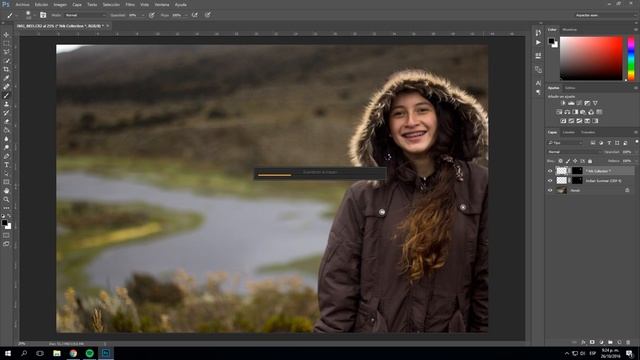Toggle lock position in Layers panel
Image resolution: width=640 pixels, height=360 pixels.
point(575,161)
